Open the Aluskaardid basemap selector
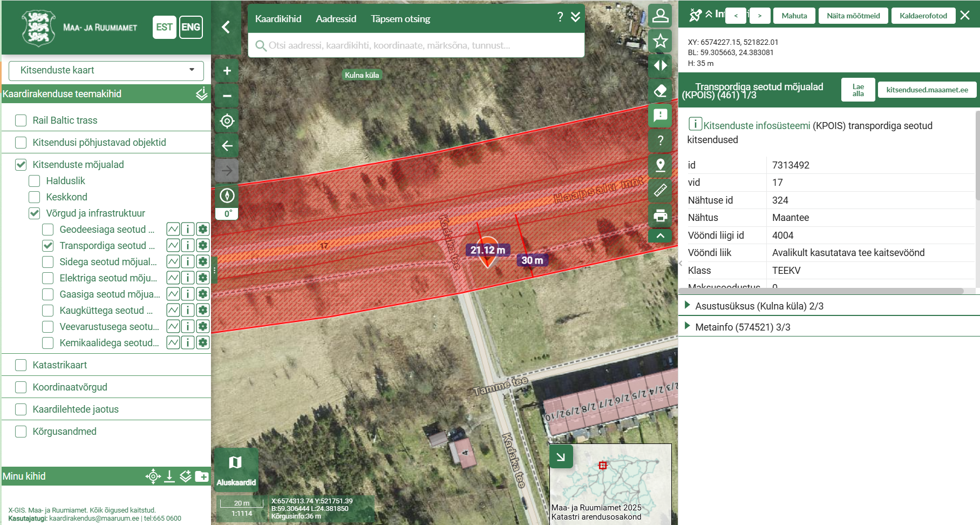Image resolution: width=980 pixels, height=525 pixels. point(236,469)
